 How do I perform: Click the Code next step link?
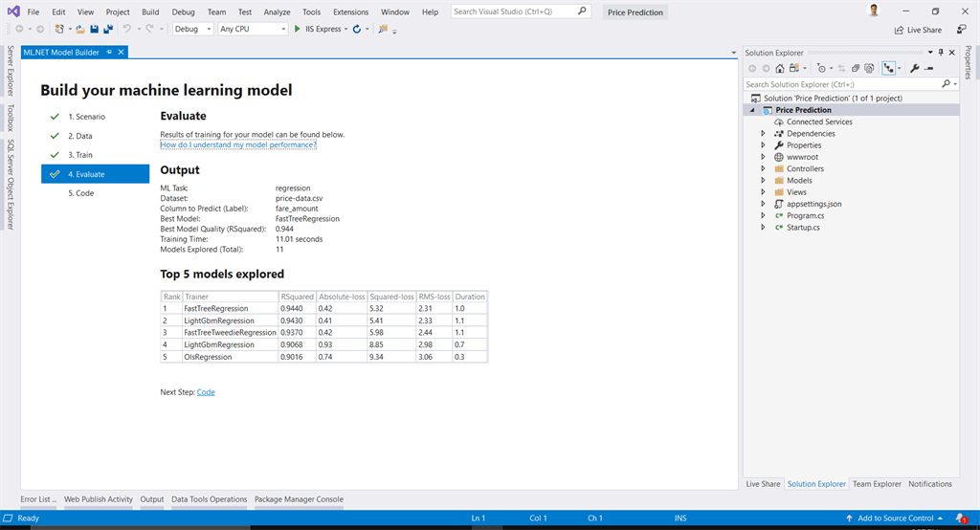[x=206, y=392]
